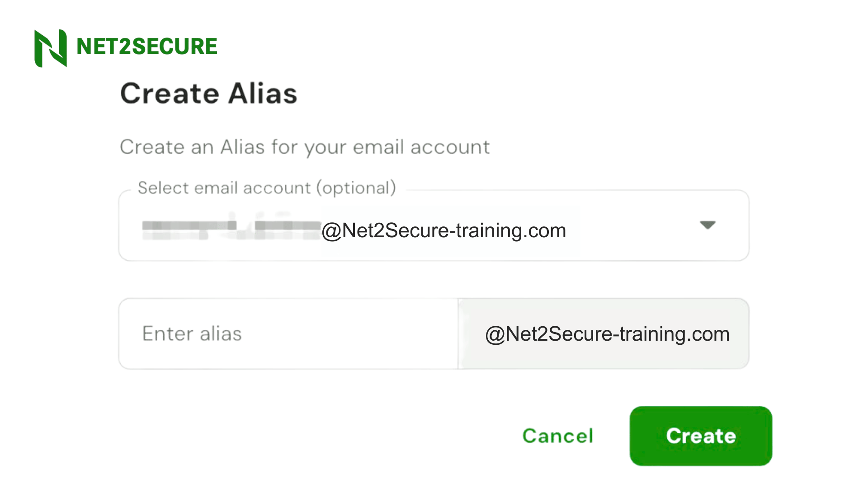Viewport: 868px width, 488px height.
Task: Click the word "Alias" in the dialog title
Action: pyautogui.click(x=263, y=94)
